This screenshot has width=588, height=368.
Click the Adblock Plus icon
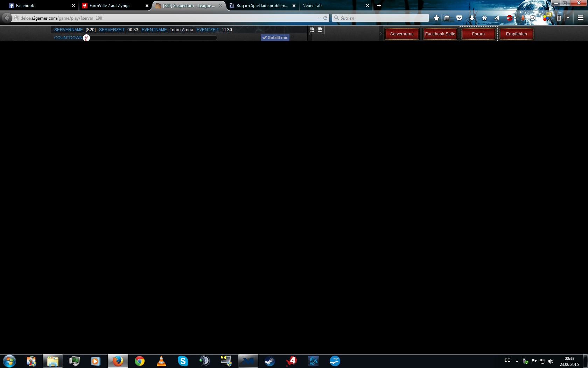pyautogui.click(x=509, y=18)
